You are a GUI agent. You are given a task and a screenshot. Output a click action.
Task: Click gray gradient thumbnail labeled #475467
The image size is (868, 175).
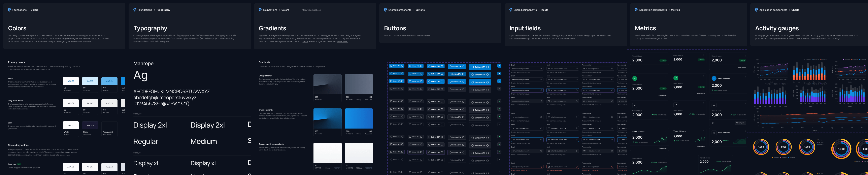click(x=328, y=84)
